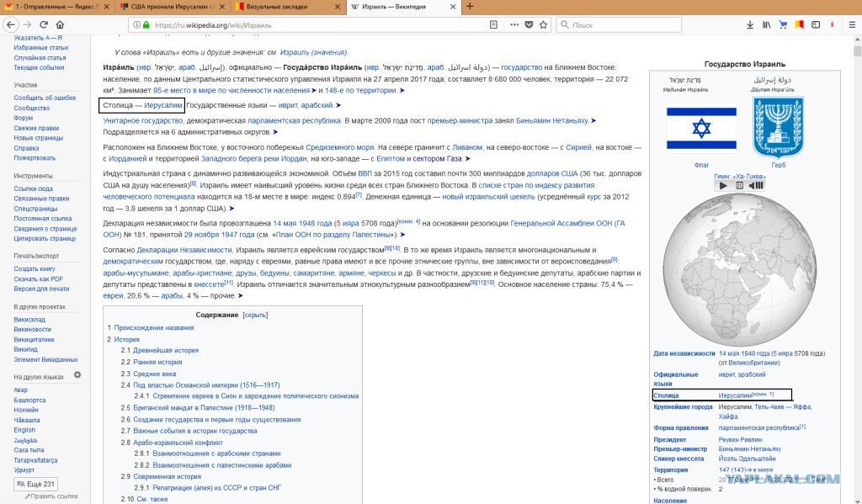
Task: Close the Визуальные закладки tab
Action: pyautogui.click(x=338, y=7)
